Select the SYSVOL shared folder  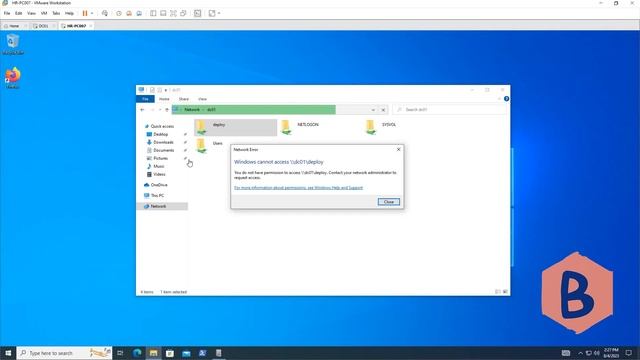click(x=381, y=127)
